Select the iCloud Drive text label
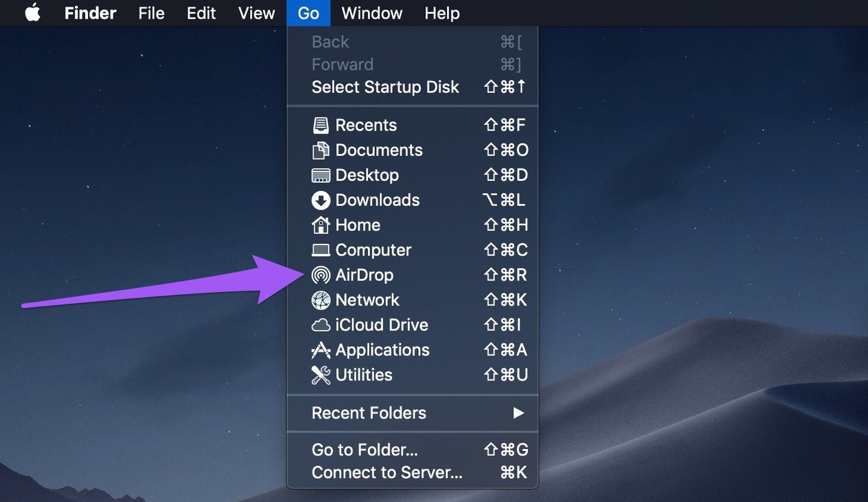Screen dimensions: 868x502 coord(382,325)
